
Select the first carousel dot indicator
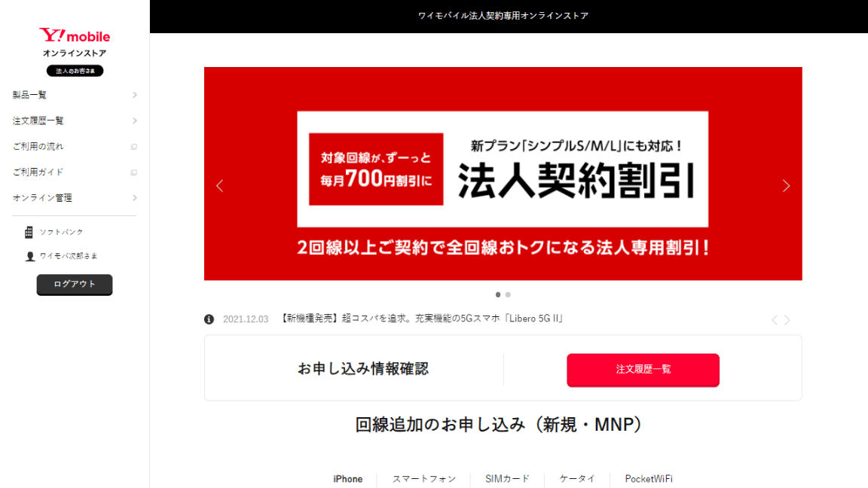[x=498, y=295]
